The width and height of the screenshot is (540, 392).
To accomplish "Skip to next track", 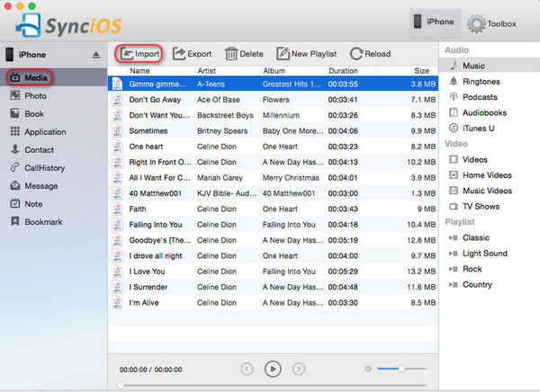I will 299,369.
